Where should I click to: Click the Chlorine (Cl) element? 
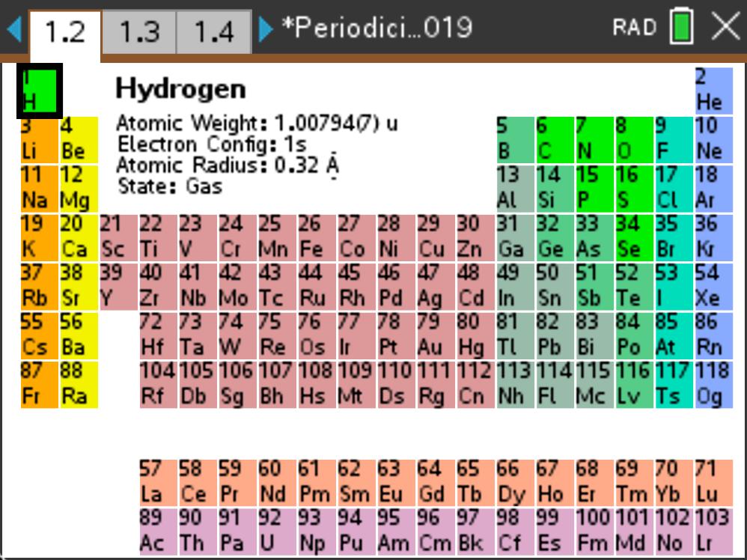(x=673, y=188)
